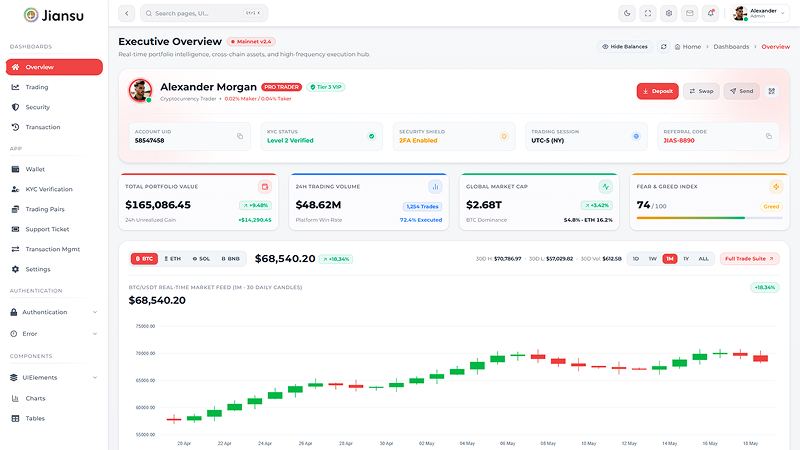
Task: Click Transaction Mgmt sidebar icon
Action: point(15,249)
